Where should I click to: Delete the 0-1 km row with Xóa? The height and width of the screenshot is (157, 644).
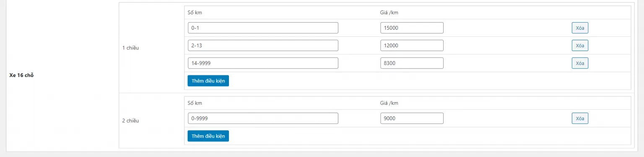coord(580,28)
